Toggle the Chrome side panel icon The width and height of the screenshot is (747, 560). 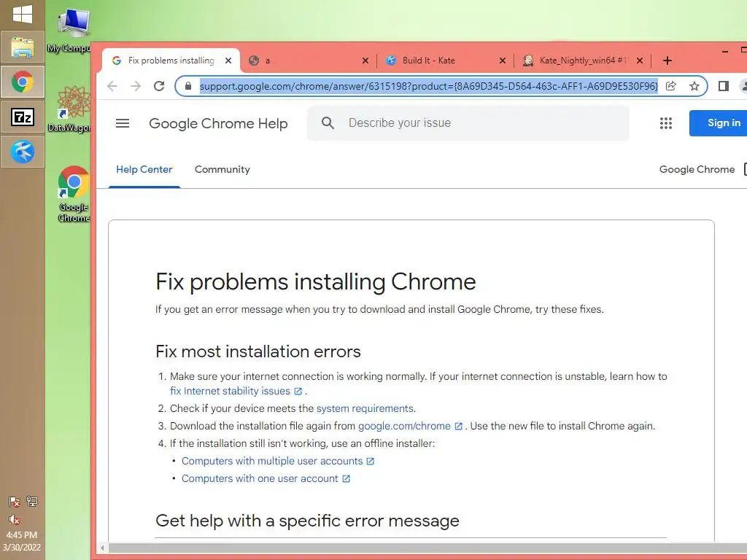pos(724,86)
